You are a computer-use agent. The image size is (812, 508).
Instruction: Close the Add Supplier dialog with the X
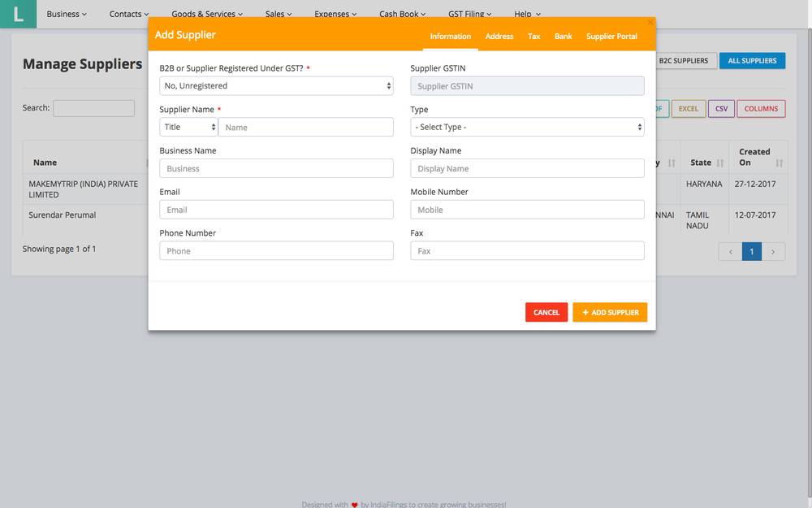[x=650, y=20]
